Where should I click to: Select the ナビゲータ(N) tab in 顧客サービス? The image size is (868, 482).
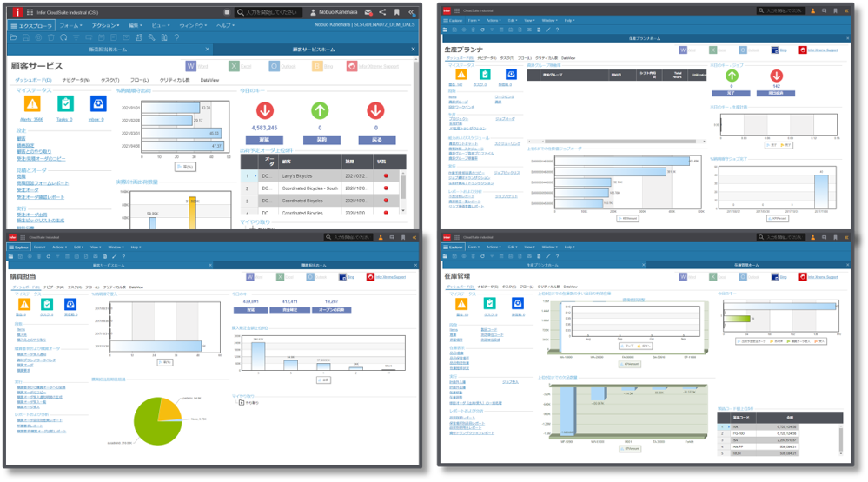click(76, 79)
